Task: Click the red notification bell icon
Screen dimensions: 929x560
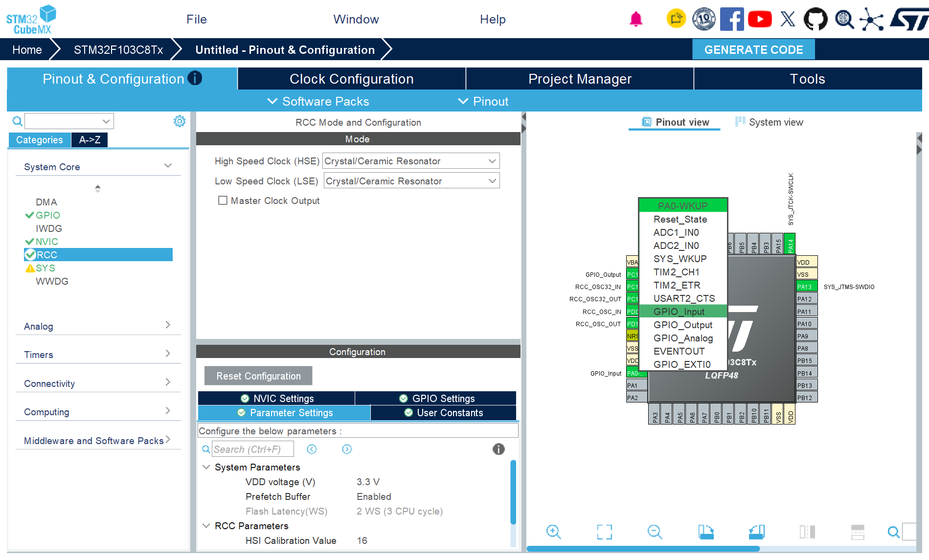Action: coord(636,19)
